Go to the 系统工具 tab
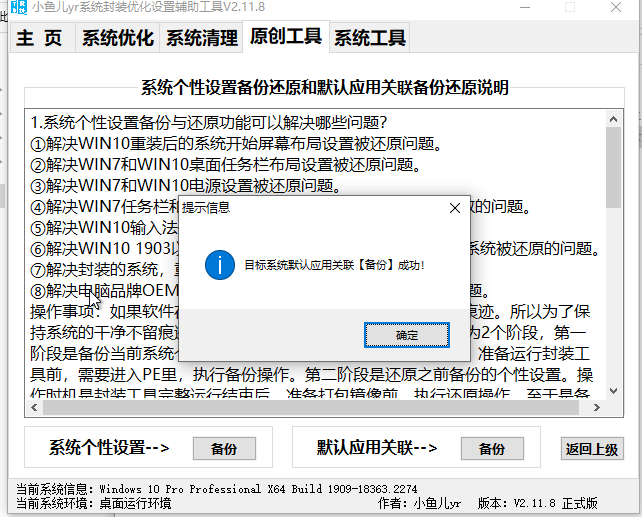 370,39
